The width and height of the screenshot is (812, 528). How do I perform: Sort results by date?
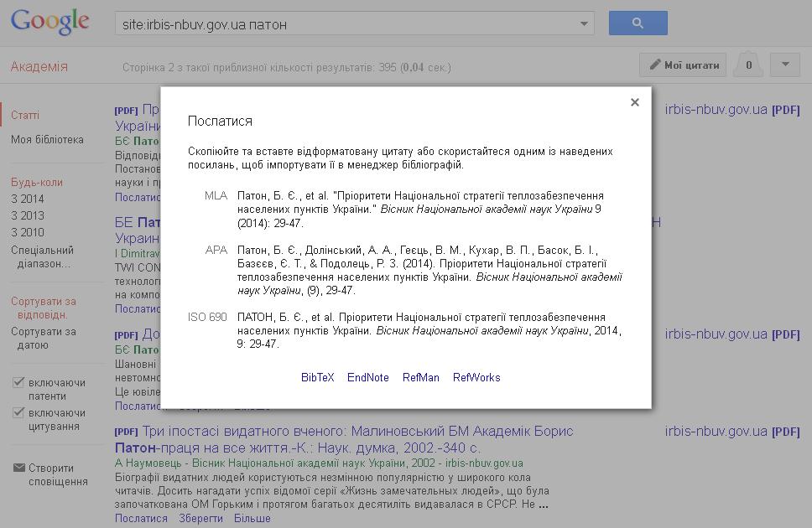[x=44, y=338]
